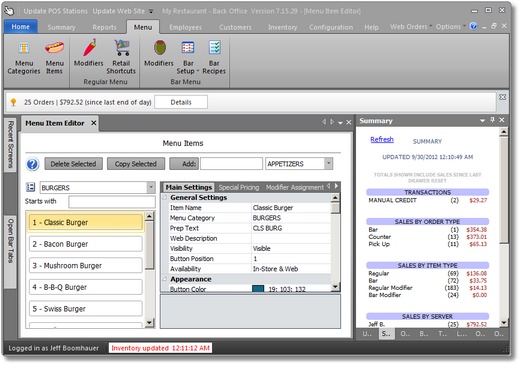Switch to the Customers ribbon tab
The image size is (520, 365).
(235, 27)
